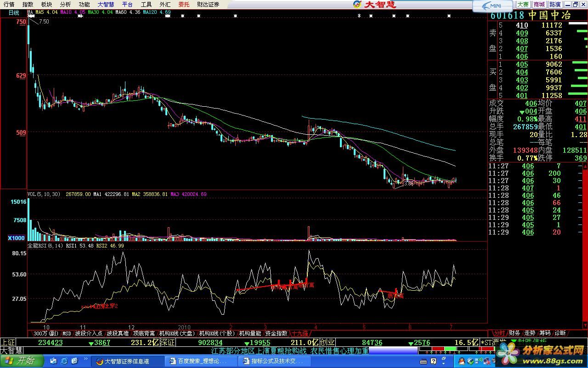
Task: Select the 波段真准 indicator tab
Action: (x=118, y=333)
